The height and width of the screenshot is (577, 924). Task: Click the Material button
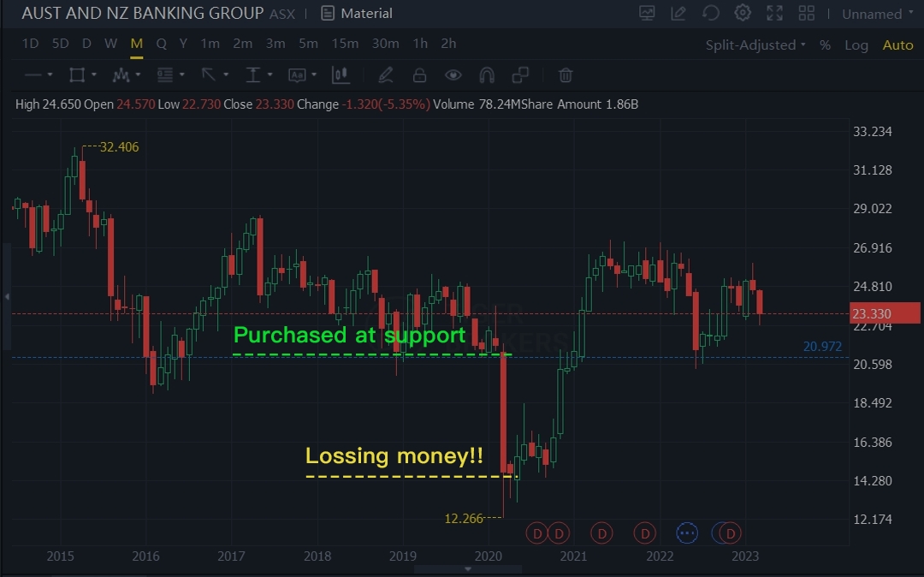click(357, 13)
